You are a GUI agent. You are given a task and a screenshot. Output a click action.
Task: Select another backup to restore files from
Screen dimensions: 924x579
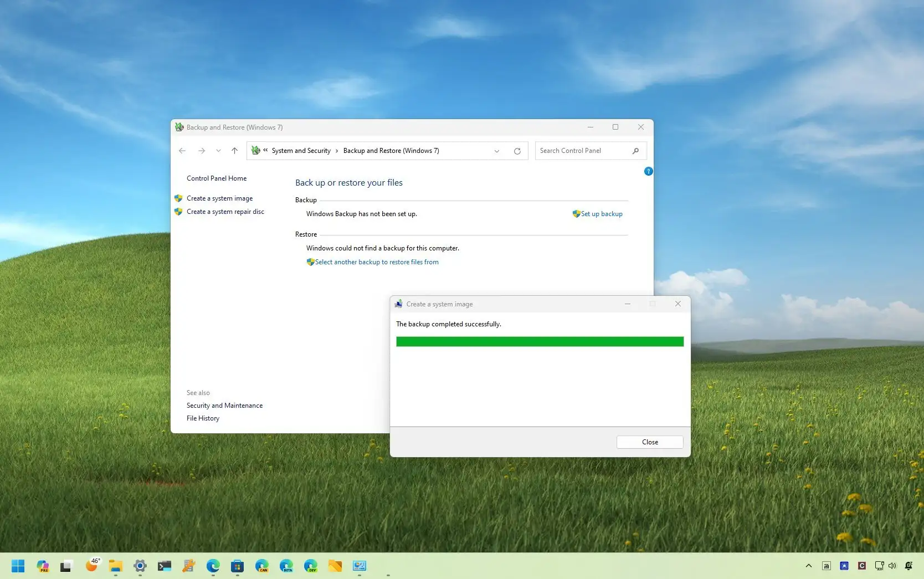click(377, 262)
